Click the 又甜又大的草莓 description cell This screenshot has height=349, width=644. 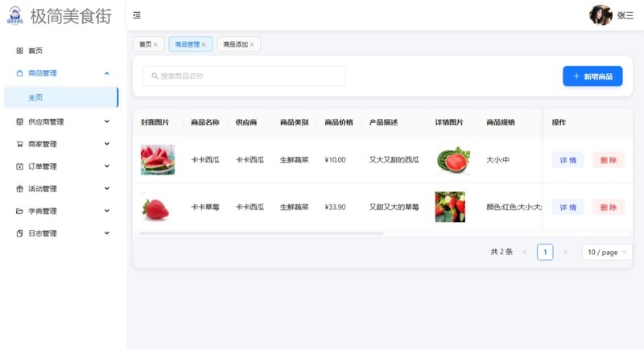(394, 207)
